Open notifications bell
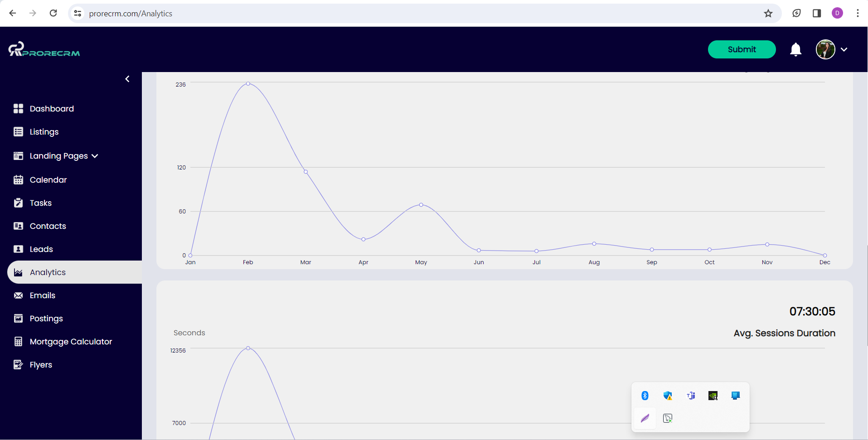The height and width of the screenshot is (440, 868). (795, 49)
